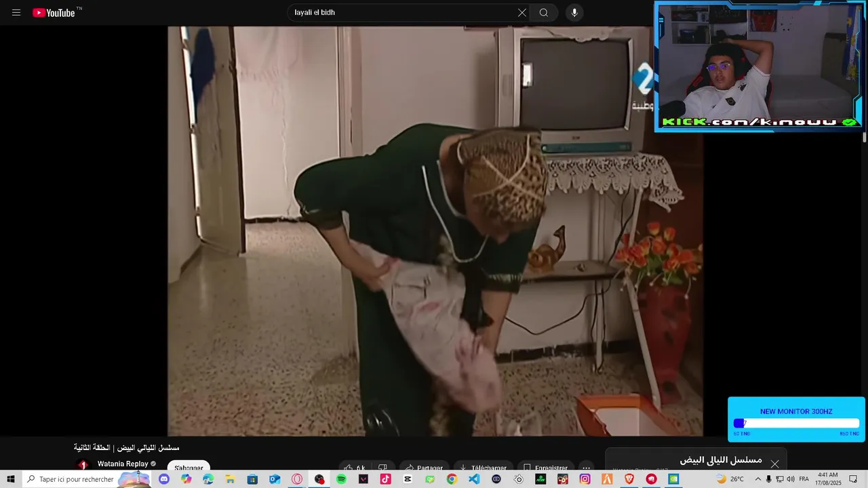Open Spotify from the taskbar
Image resolution: width=868 pixels, height=488 pixels.
pos(341,479)
